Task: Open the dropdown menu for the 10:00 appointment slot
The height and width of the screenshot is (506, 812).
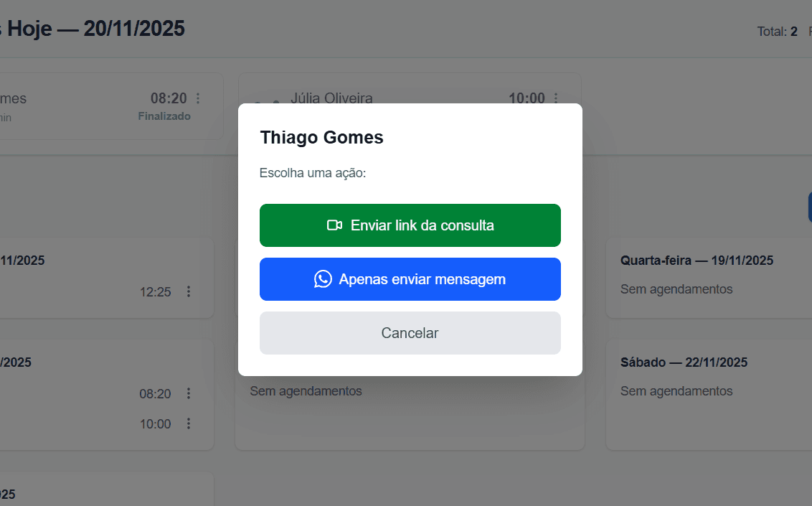Action: point(188,423)
